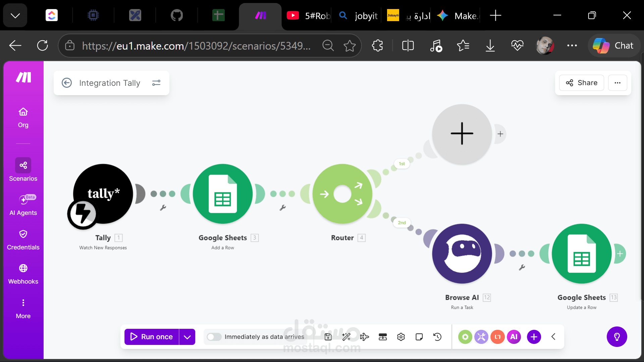Open scenario inputs icon in bottom toolbar

[x=383, y=337]
